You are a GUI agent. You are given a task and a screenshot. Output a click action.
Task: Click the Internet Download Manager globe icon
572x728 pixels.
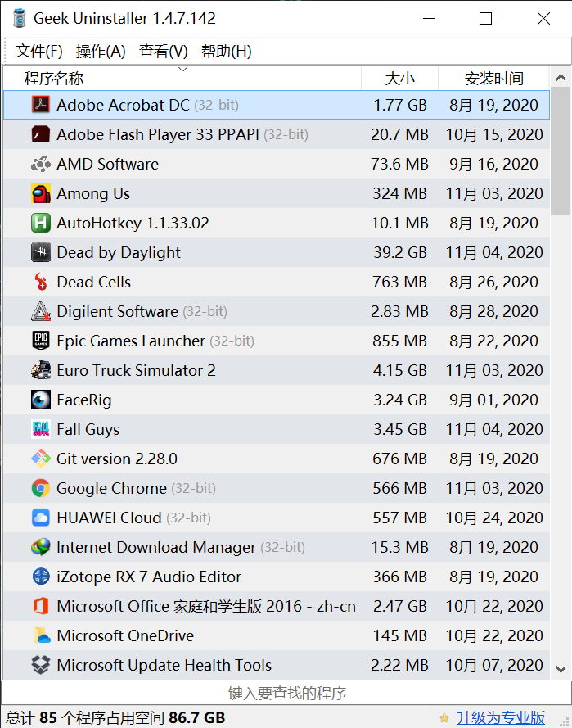[x=41, y=547]
